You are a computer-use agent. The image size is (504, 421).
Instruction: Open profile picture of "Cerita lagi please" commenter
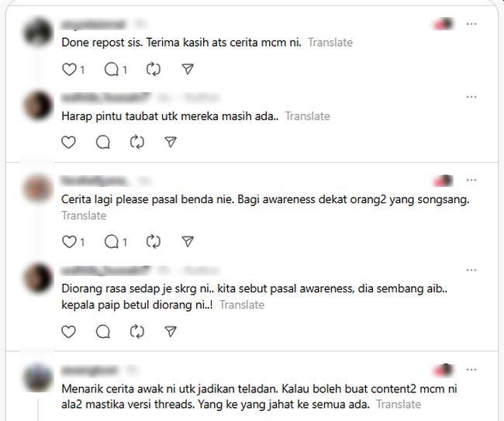[38, 188]
